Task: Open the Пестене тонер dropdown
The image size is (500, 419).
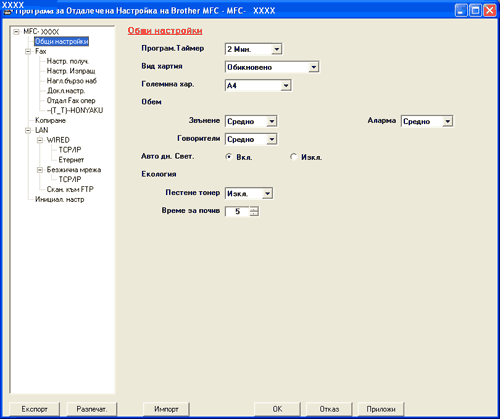Action: tap(267, 193)
